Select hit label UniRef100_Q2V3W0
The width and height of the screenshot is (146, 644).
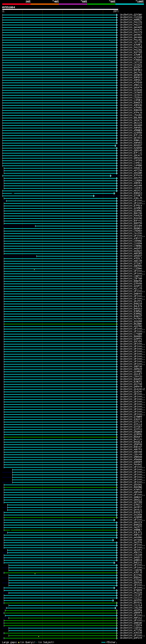131,15
